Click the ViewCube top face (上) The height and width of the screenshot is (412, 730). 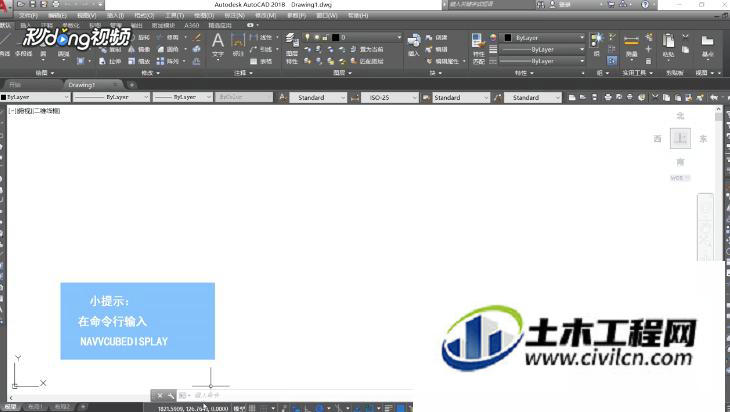click(x=680, y=138)
